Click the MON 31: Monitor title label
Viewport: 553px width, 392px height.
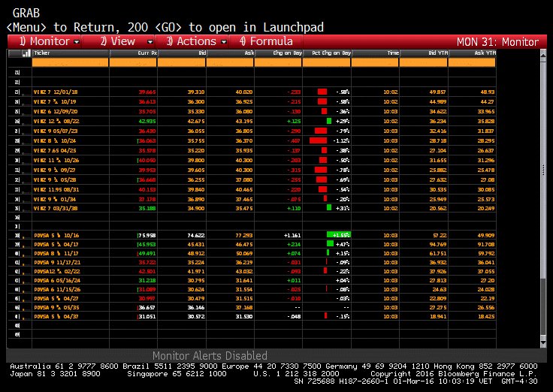click(x=497, y=42)
